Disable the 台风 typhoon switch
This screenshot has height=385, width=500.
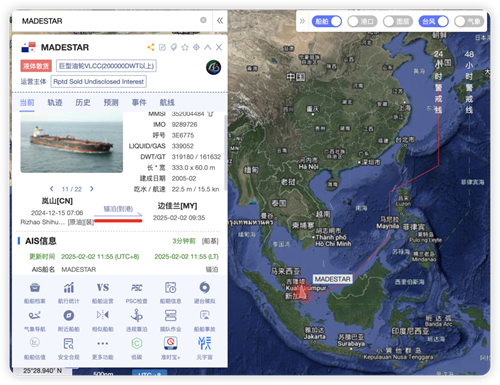(434, 21)
